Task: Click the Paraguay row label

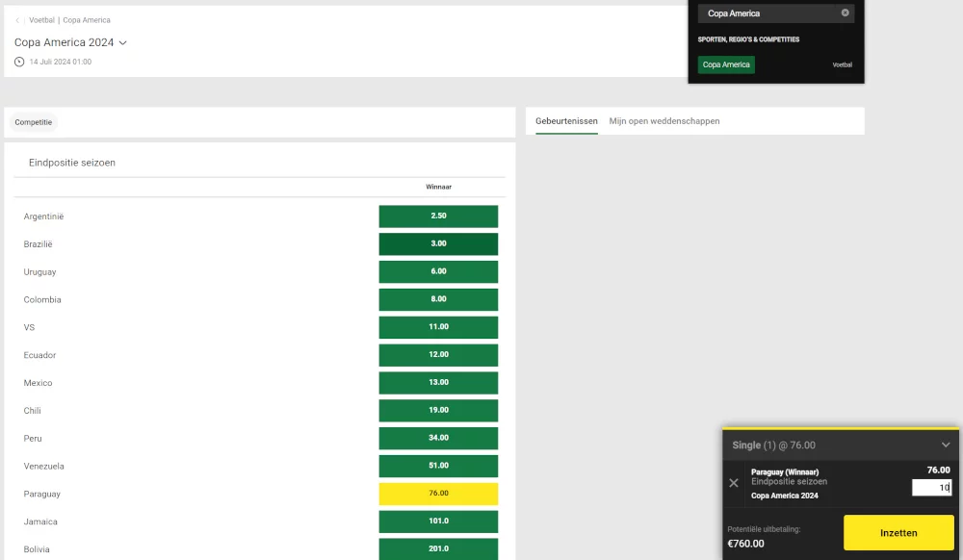Action: pos(41,494)
